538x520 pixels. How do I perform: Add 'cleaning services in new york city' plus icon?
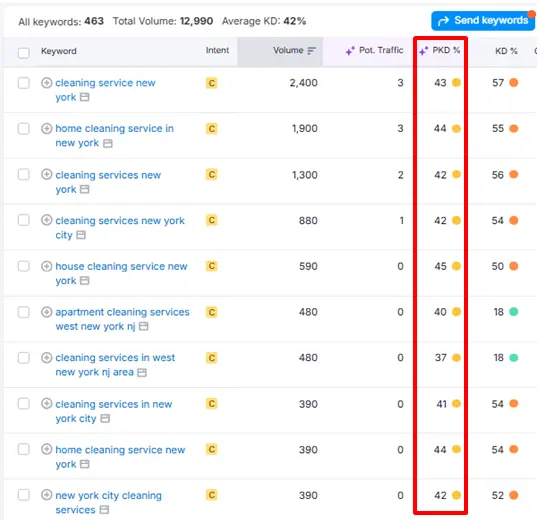pos(46,403)
